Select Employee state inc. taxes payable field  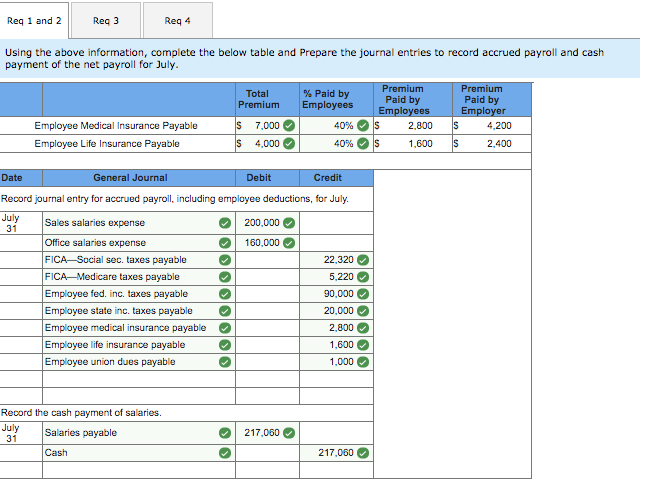[x=139, y=311]
